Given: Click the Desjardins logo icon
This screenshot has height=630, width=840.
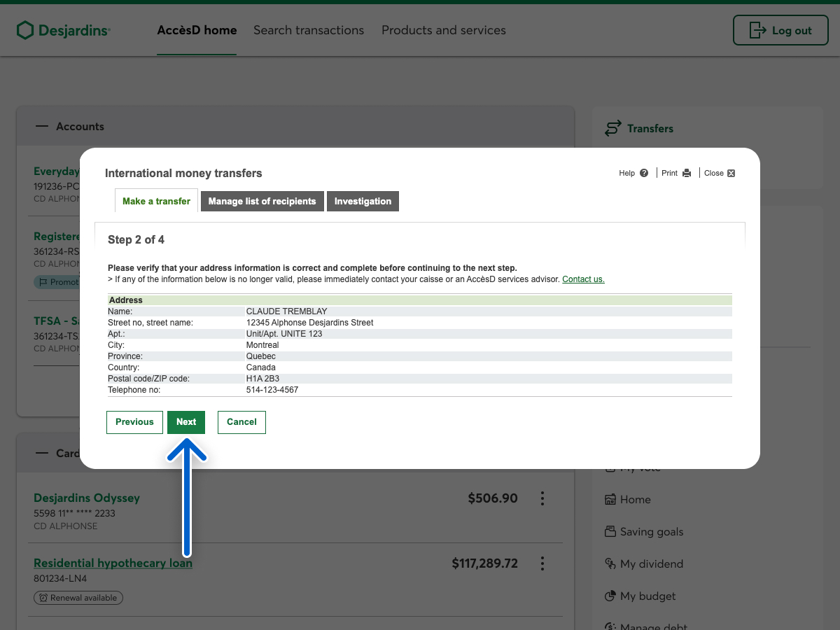Looking at the screenshot, I should [25, 30].
